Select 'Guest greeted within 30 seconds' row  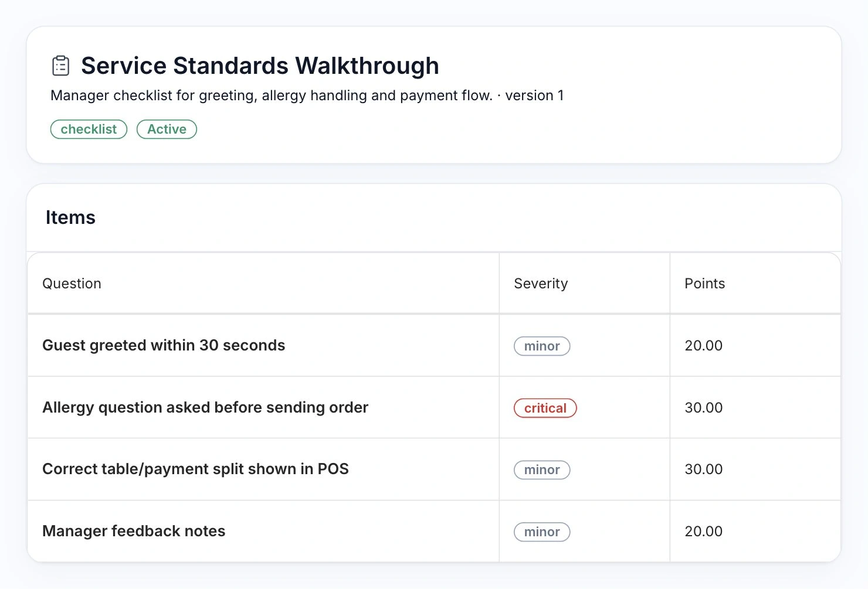434,346
